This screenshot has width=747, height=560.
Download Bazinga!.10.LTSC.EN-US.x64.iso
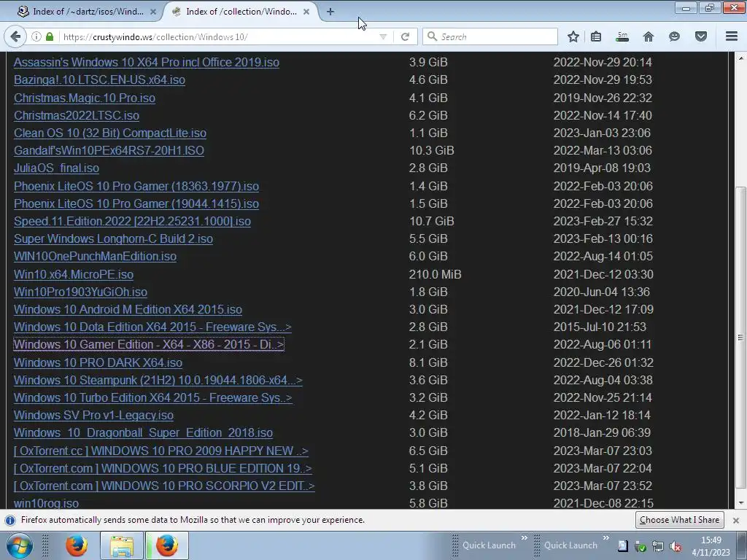coord(99,80)
